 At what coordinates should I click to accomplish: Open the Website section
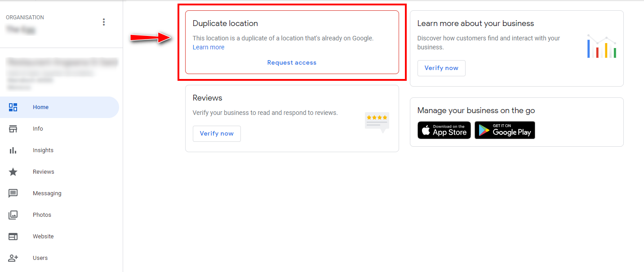[x=59, y=237]
